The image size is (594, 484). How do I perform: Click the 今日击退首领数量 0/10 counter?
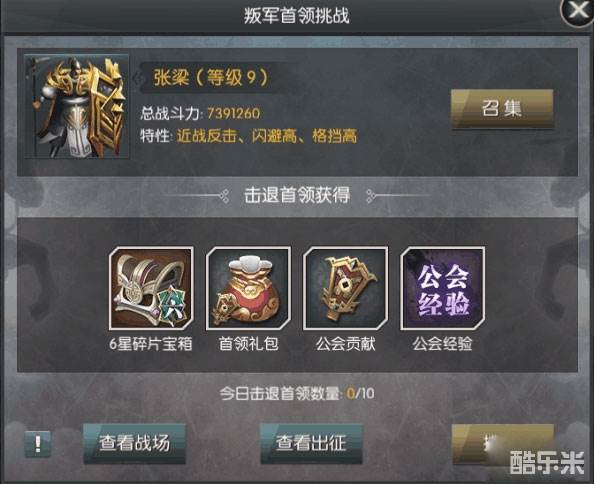tap(297, 393)
